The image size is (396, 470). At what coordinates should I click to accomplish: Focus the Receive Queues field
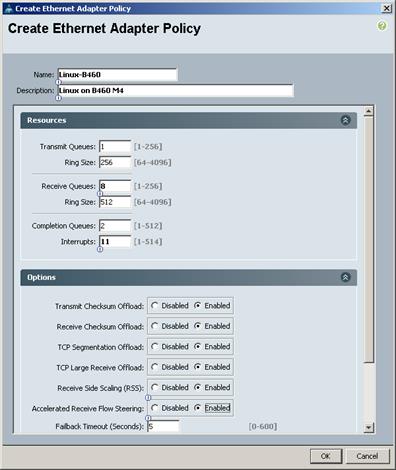click(115, 186)
